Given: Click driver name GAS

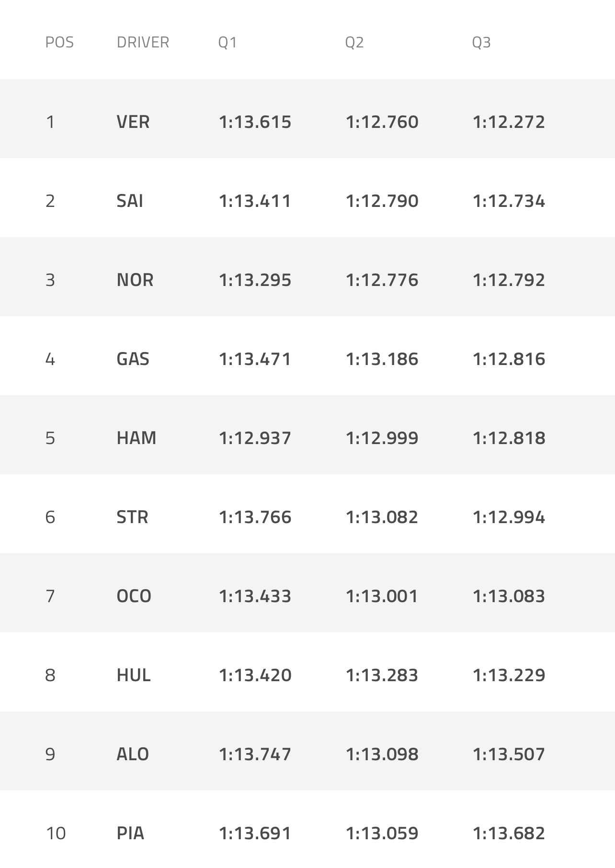Looking at the screenshot, I should (133, 359).
